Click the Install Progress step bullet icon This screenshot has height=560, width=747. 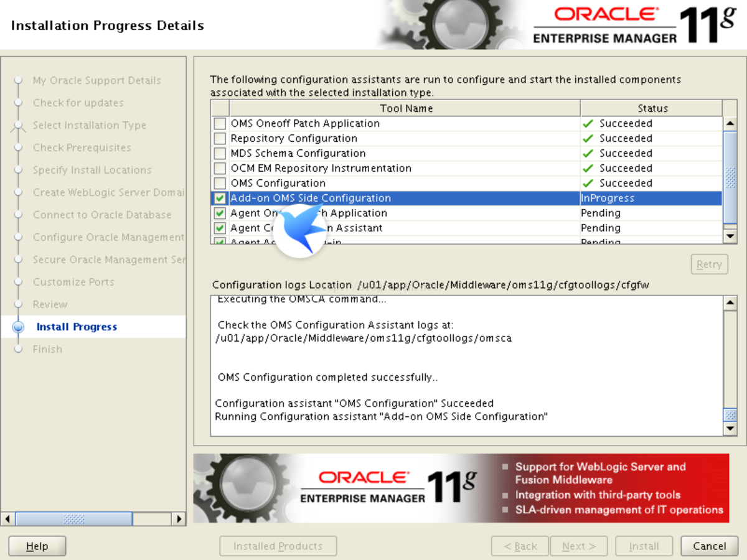[x=18, y=327]
